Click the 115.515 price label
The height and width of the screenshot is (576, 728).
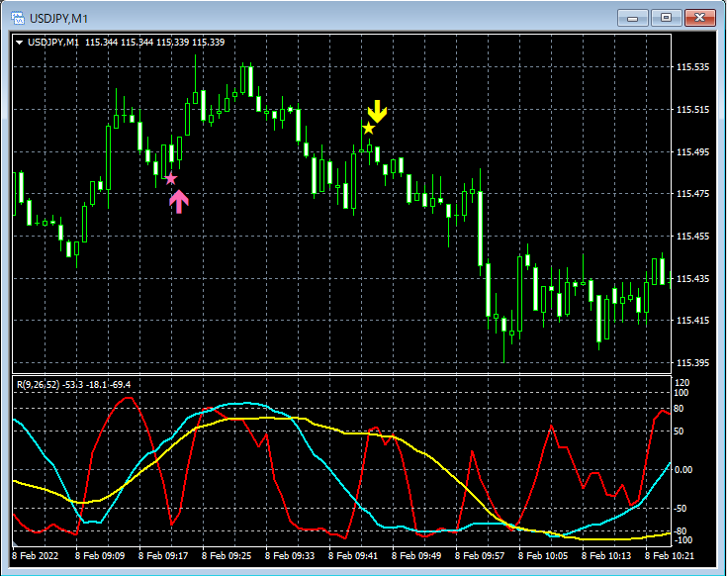(x=692, y=110)
